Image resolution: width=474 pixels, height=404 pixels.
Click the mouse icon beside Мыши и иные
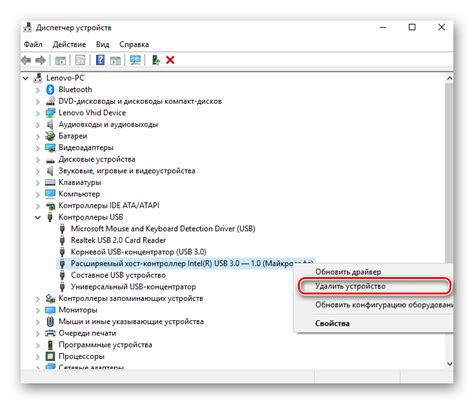50,322
